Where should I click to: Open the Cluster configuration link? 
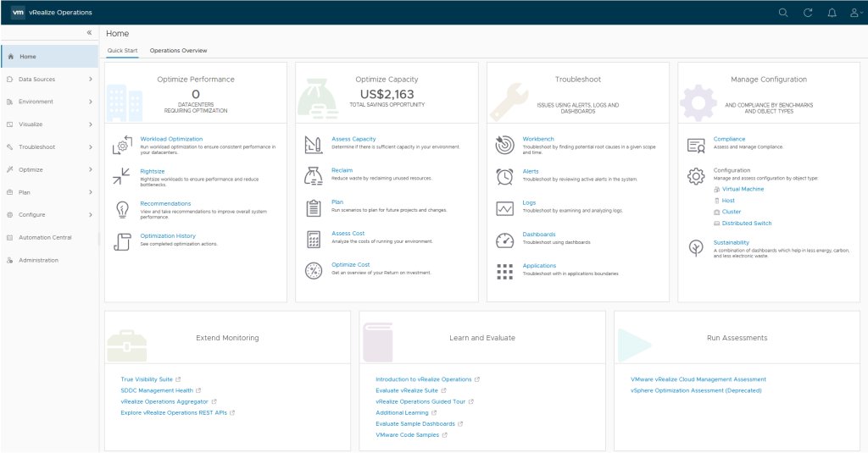(x=732, y=212)
